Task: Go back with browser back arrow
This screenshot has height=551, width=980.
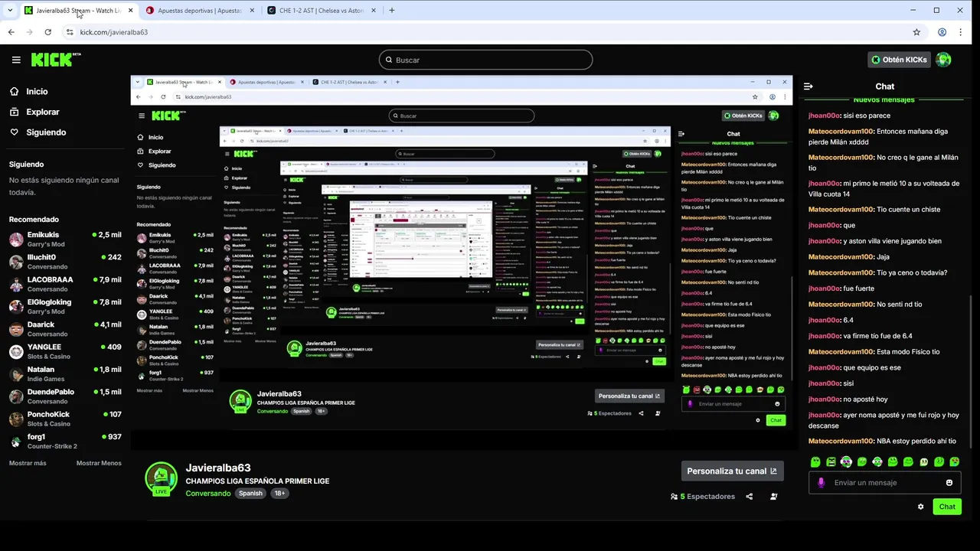Action: (11, 32)
